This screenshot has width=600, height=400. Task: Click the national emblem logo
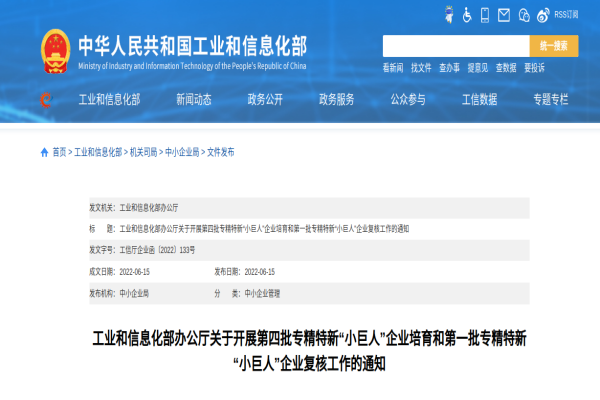coord(55,51)
